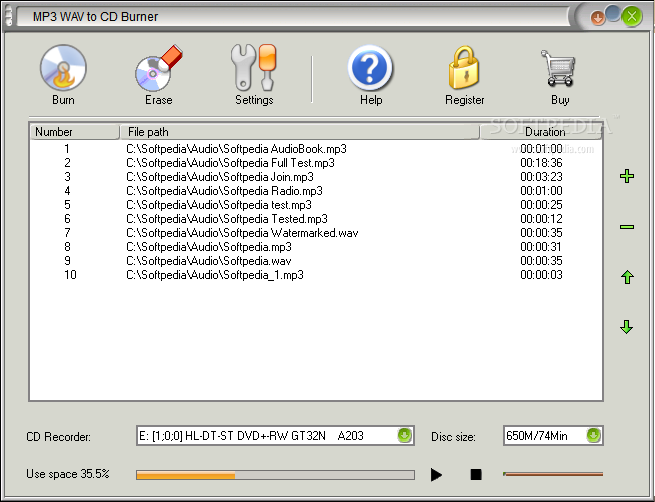Expand the CD Recorder drive dropdown
655x502 pixels.
tap(404, 436)
